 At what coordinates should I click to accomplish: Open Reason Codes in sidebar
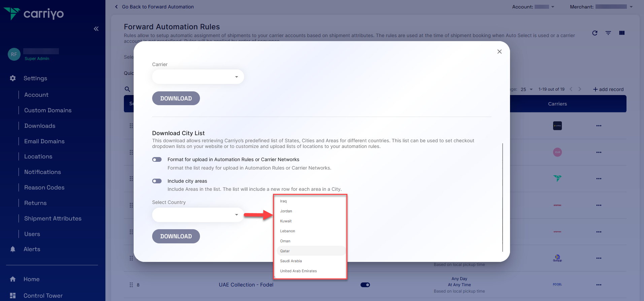point(44,187)
